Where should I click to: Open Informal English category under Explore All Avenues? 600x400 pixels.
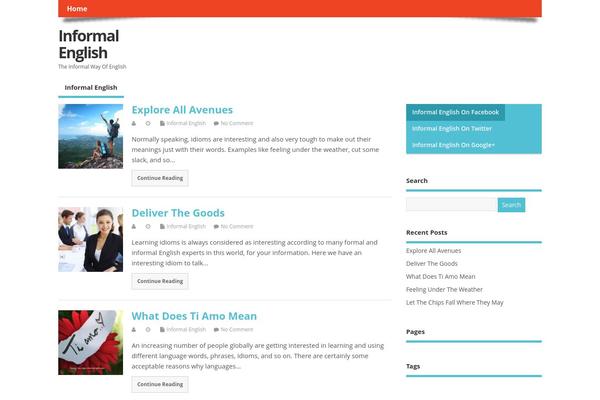click(186, 123)
